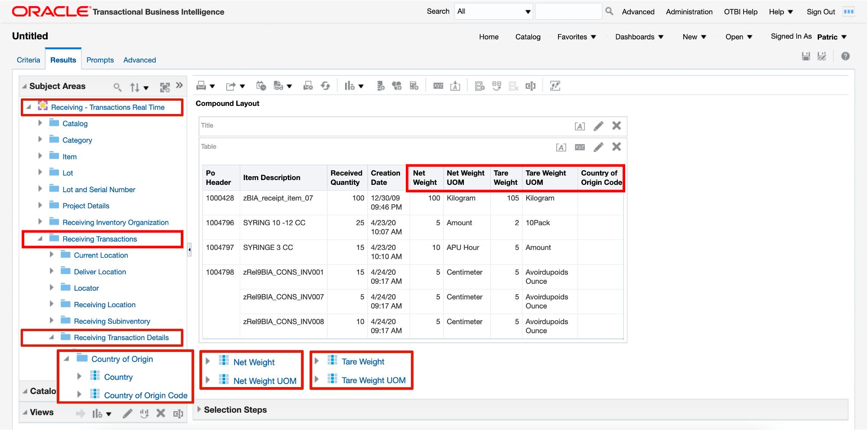Click the global search magnifier icon at top
Screen dimensions: 868x430
pos(609,11)
